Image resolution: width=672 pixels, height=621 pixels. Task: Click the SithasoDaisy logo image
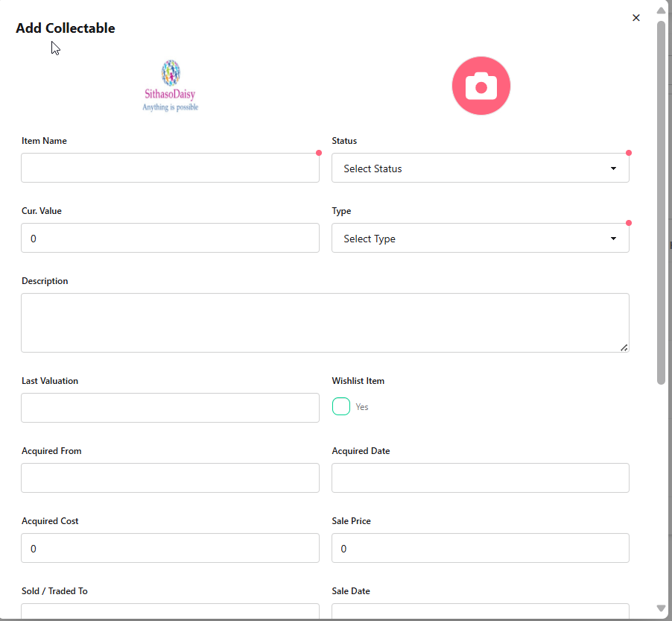171,86
